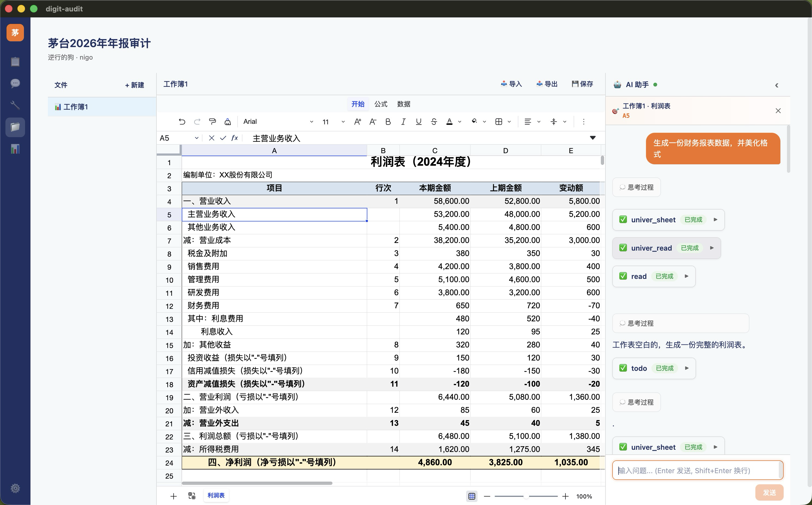The image size is (812, 505).
Task: Expand vertical align dropdown arrow
Action: (565, 122)
